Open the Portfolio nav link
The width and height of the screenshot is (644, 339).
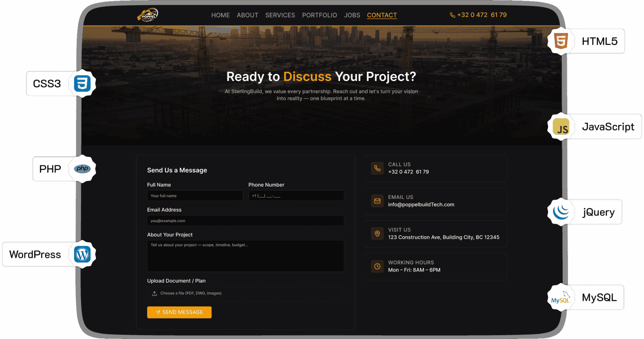coord(319,15)
